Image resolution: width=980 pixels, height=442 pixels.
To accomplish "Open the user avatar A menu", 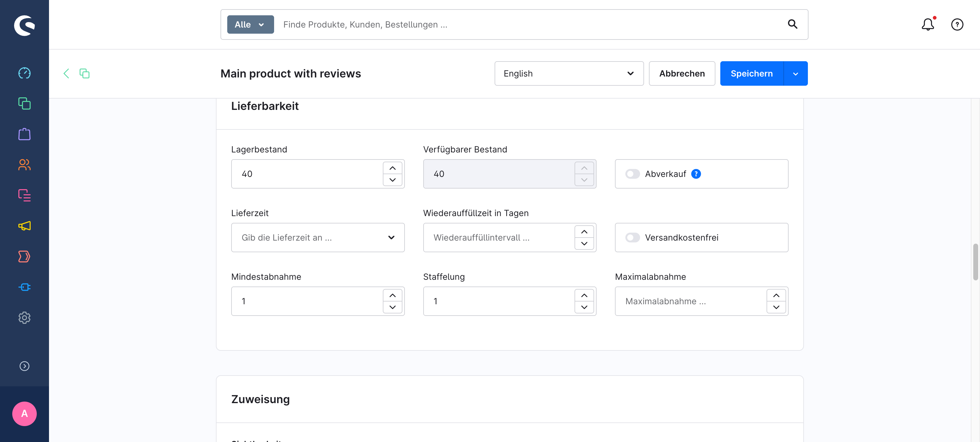I will click(24, 414).
